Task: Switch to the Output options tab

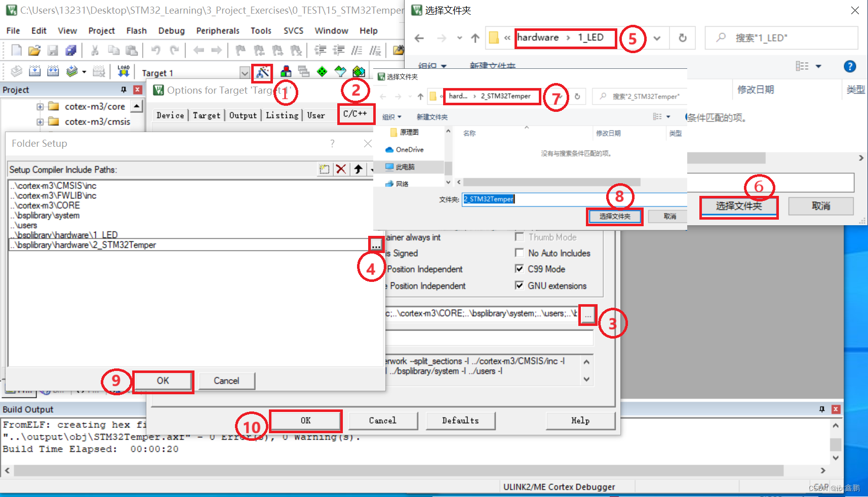Action: (243, 115)
